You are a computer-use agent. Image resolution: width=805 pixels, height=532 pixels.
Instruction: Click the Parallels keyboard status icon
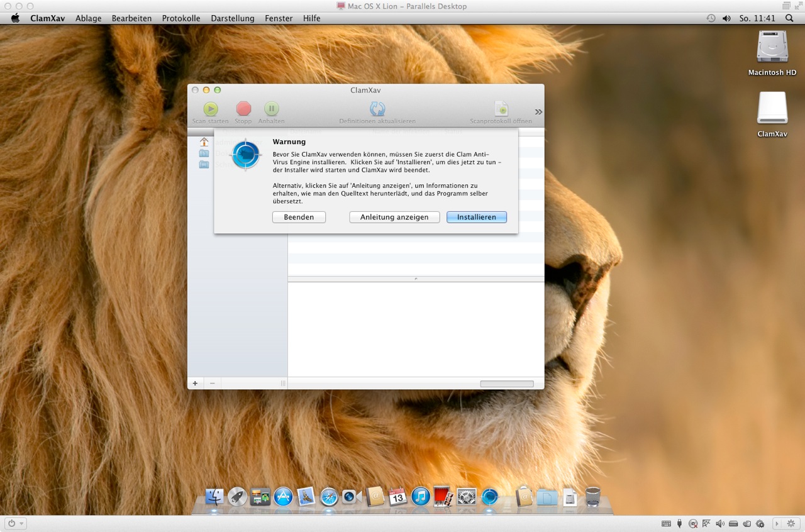[x=666, y=523]
